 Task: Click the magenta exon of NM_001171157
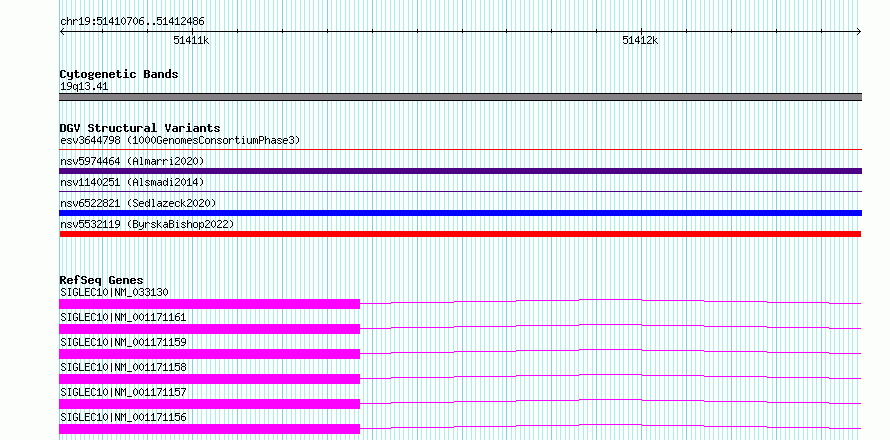click(209, 404)
